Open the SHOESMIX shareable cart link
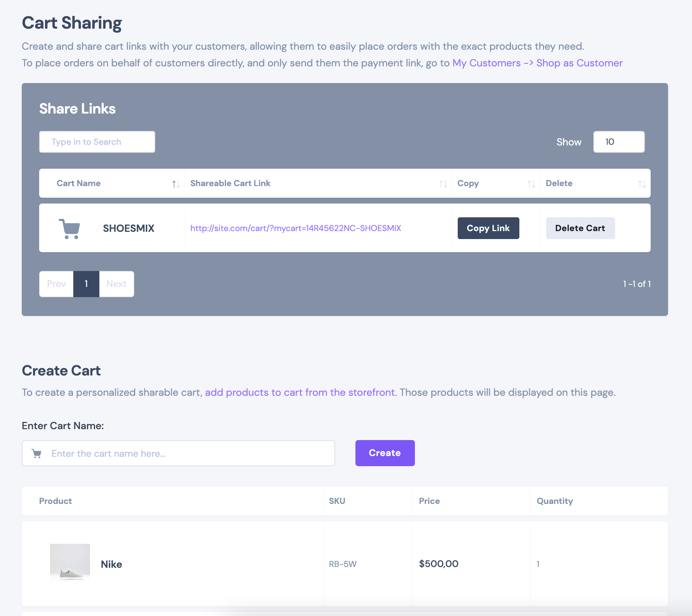This screenshot has width=692, height=616. coord(296,228)
